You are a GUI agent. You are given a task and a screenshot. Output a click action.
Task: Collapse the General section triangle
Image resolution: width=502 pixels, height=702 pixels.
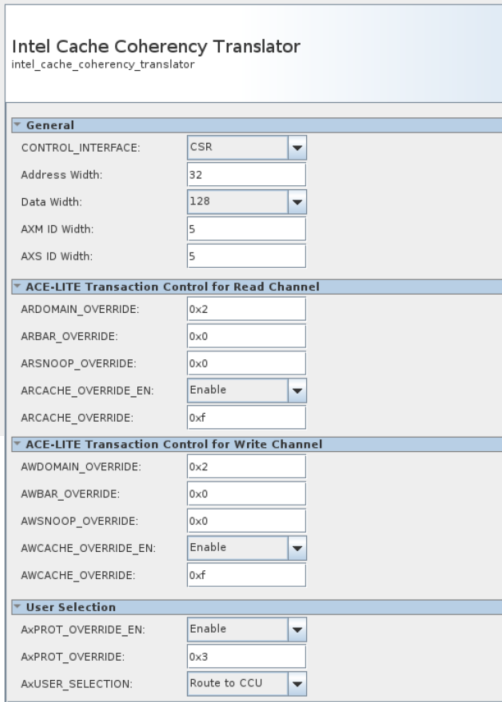17,125
